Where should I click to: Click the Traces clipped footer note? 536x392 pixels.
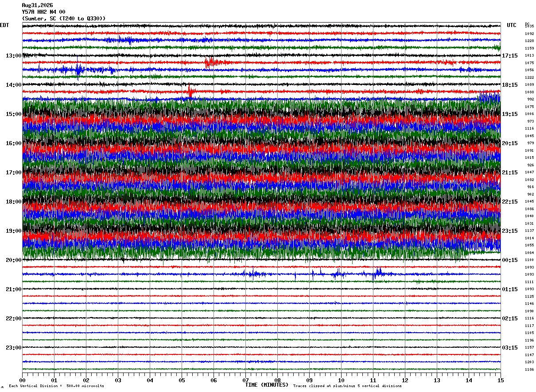(x=347, y=386)
